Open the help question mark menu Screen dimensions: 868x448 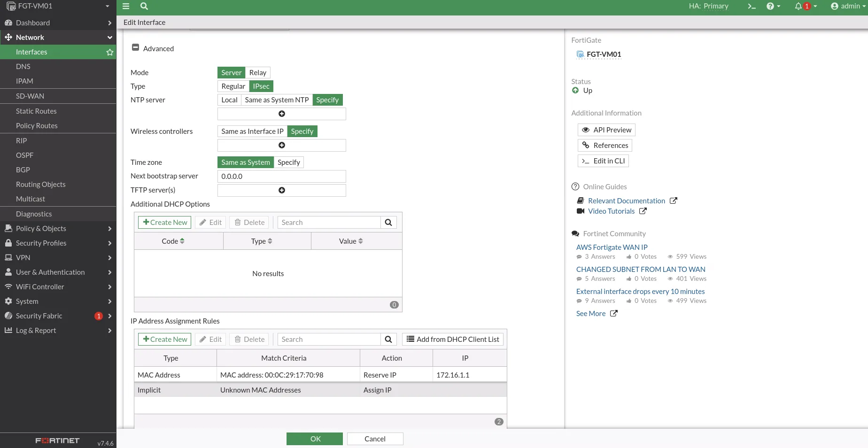pos(770,6)
